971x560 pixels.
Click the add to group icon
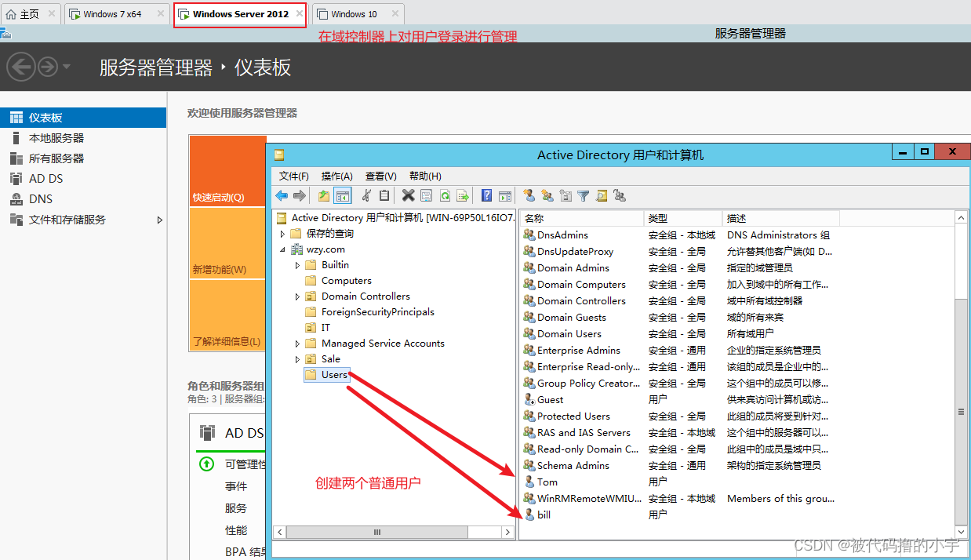[x=620, y=196]
